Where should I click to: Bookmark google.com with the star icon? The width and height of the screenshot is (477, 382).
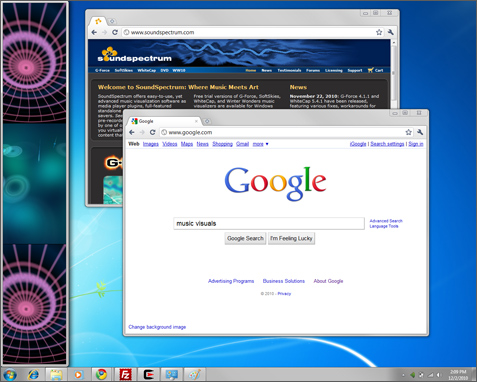coord(408,132)
